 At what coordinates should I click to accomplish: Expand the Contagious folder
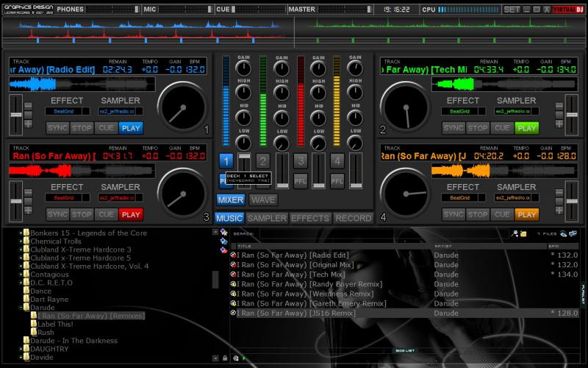[21, 274]
